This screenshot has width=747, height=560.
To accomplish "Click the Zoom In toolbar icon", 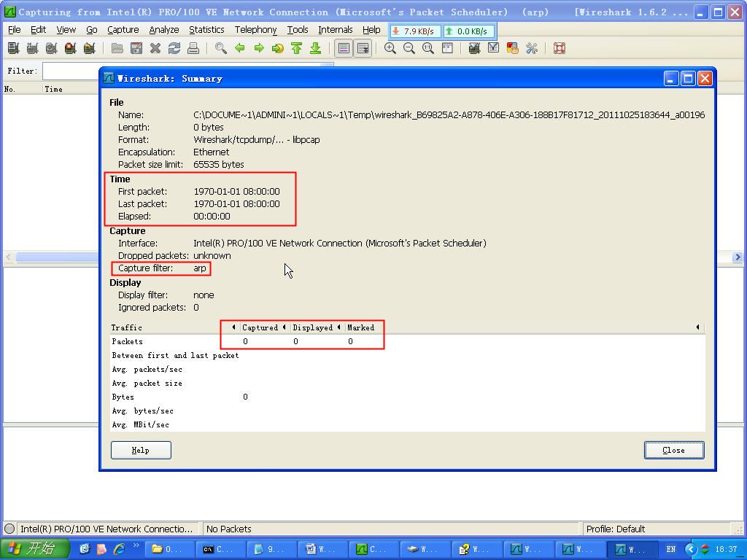I will pos(390,48).
